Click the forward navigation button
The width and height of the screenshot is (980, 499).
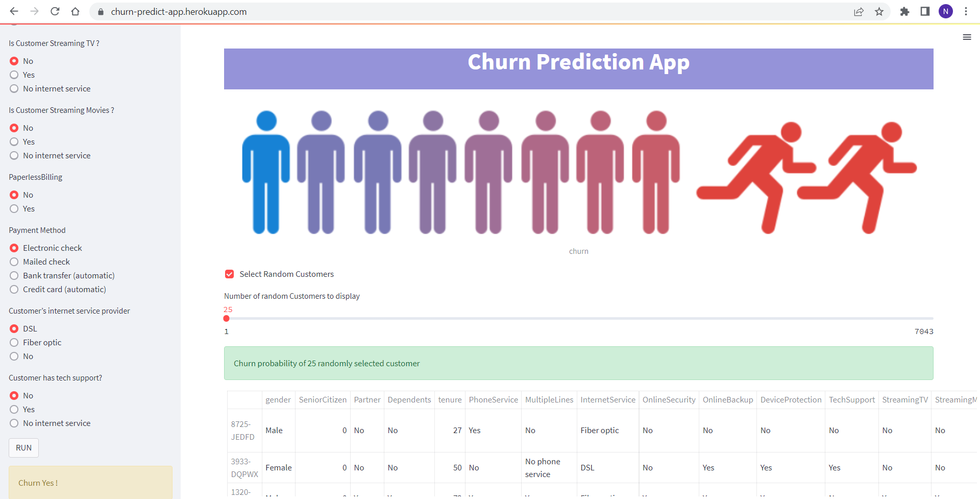(x=34, y=11)
